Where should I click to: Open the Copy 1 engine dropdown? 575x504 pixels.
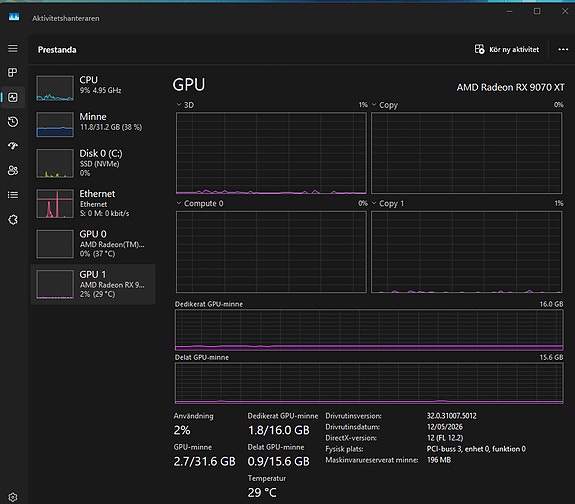point(388,203)
